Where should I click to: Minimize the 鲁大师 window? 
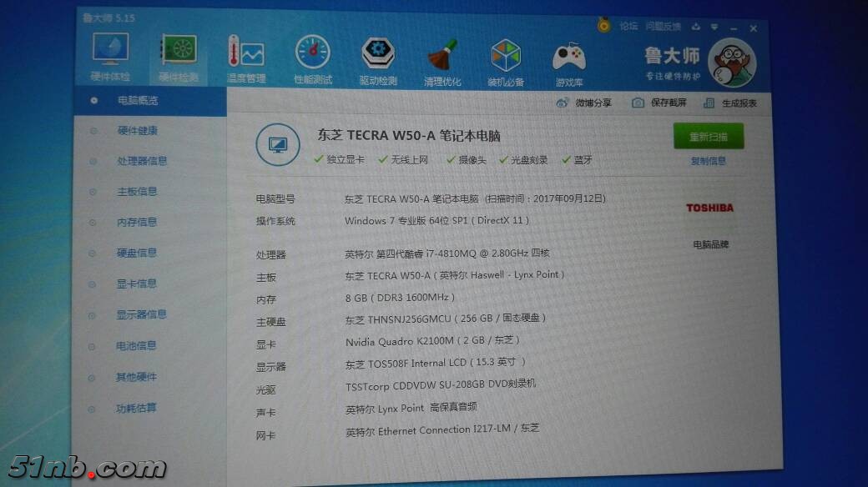tap(734, 28)
